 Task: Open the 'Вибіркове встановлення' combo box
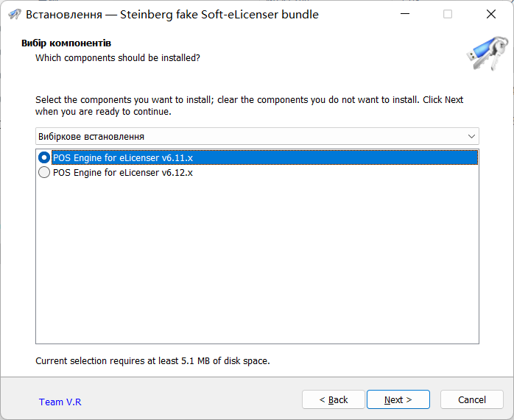click(x=250, y=136)
